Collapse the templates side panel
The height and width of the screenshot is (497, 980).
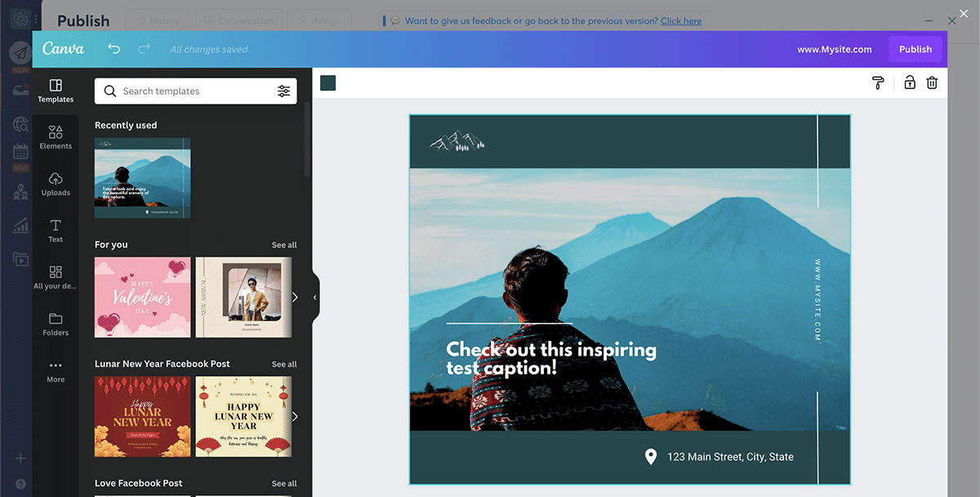pos(314,298)
